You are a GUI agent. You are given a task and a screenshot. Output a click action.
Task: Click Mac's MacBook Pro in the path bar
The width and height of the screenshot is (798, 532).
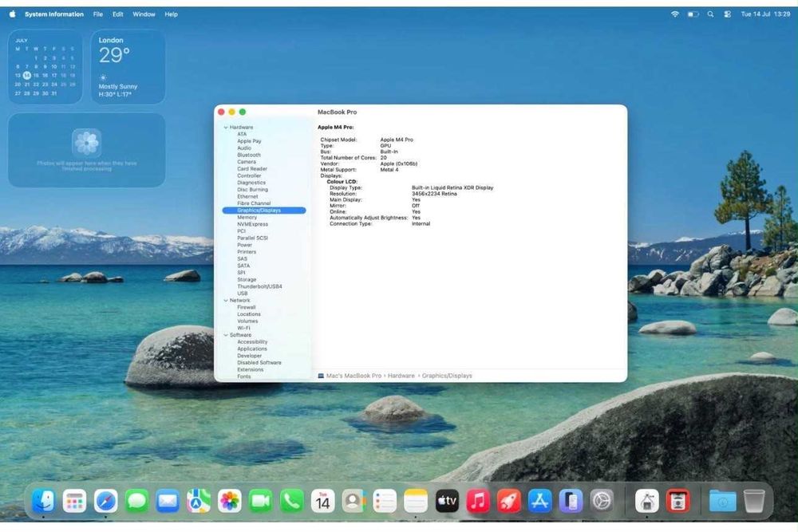tap(354, 376)
